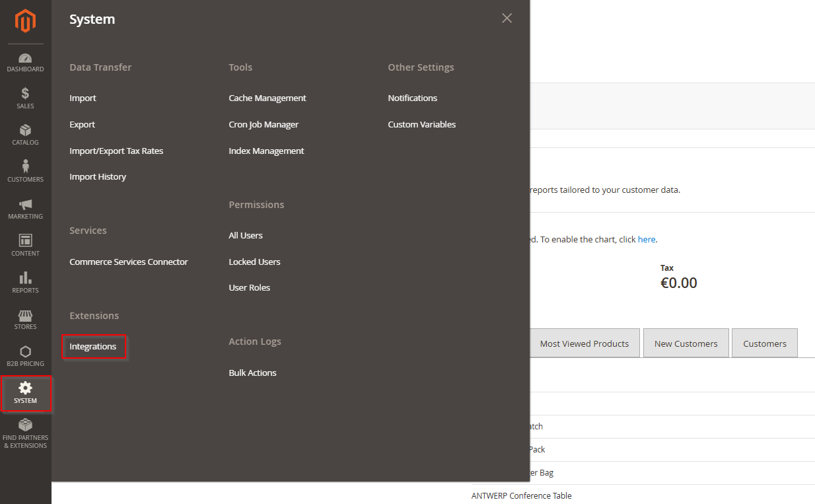The height and width of the screenshot is (504, 815).
Task: Close the System menu panel
Action: point(507,18)
